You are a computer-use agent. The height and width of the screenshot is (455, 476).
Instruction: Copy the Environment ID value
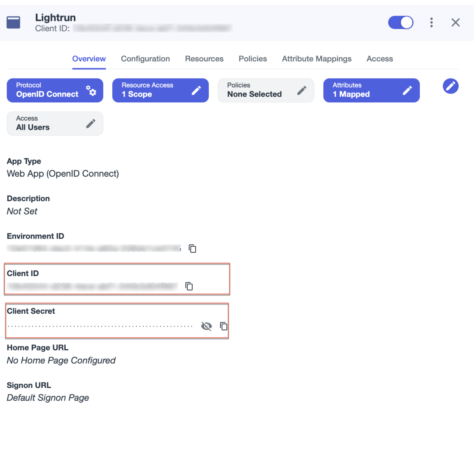[x=192, y=249]
